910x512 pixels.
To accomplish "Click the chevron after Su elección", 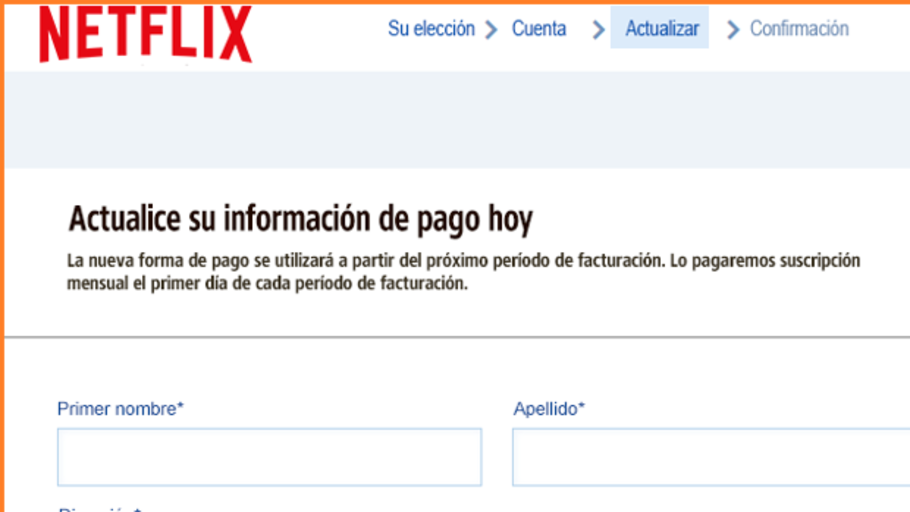I will pyautogui.click(x=491, y=30).
